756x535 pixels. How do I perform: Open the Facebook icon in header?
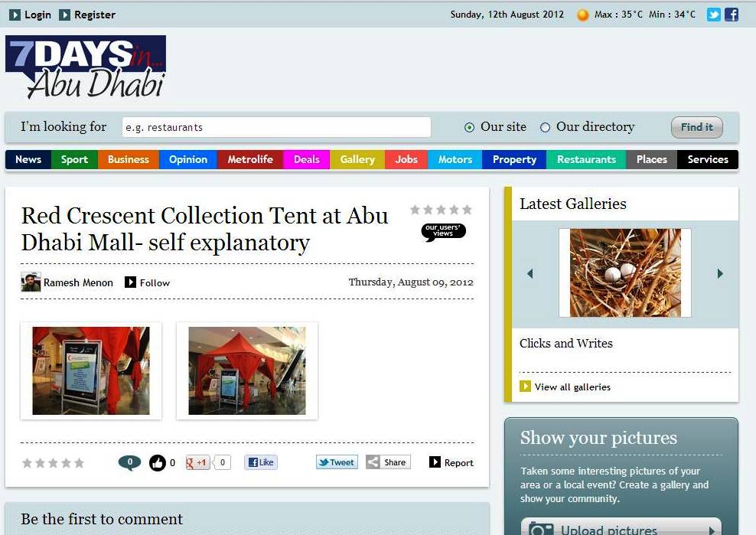click(732, 15)
